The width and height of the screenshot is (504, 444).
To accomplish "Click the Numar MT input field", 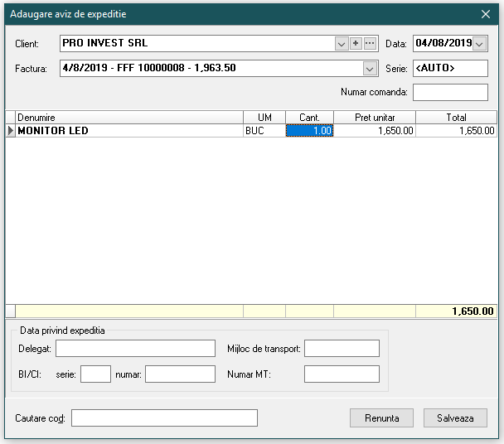I will 342,374.
